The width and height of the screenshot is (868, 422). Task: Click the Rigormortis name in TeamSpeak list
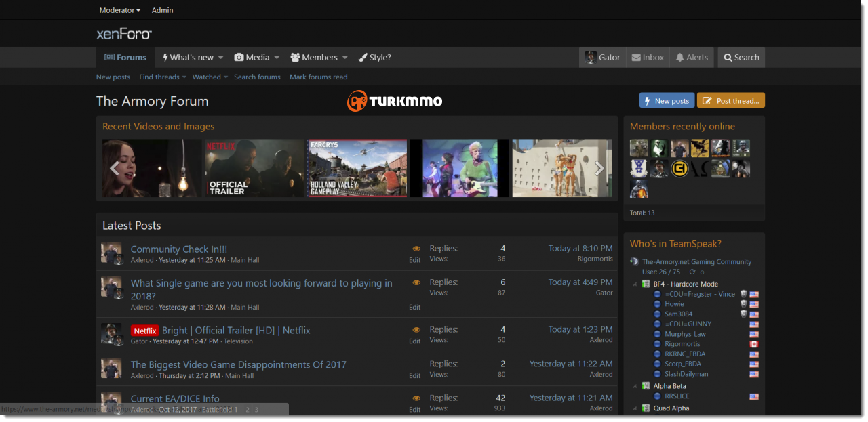click(x=682, y=344)
